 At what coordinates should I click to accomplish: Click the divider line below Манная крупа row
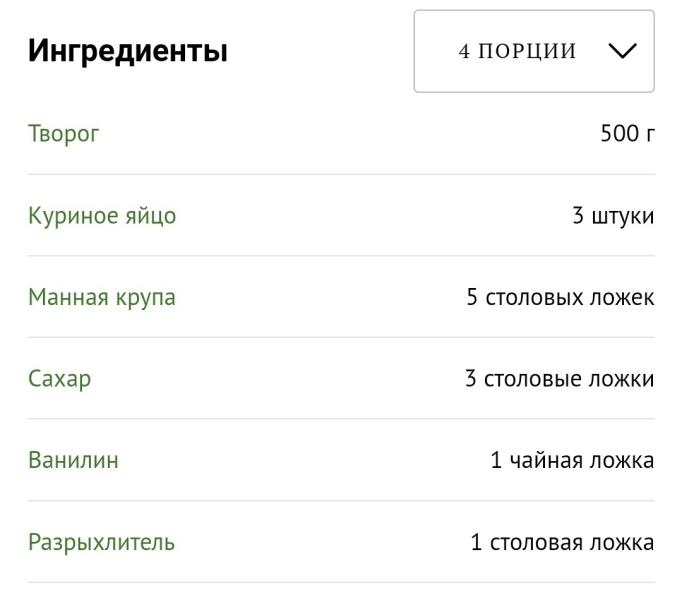click(x=341, y=337)
